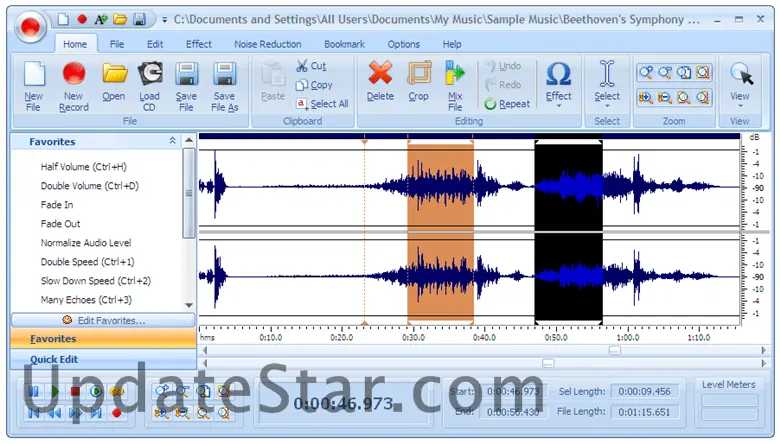The width and height of the screenshot is (780, 444).
Task: Click the File Length value field
Action: click(644, 412)
